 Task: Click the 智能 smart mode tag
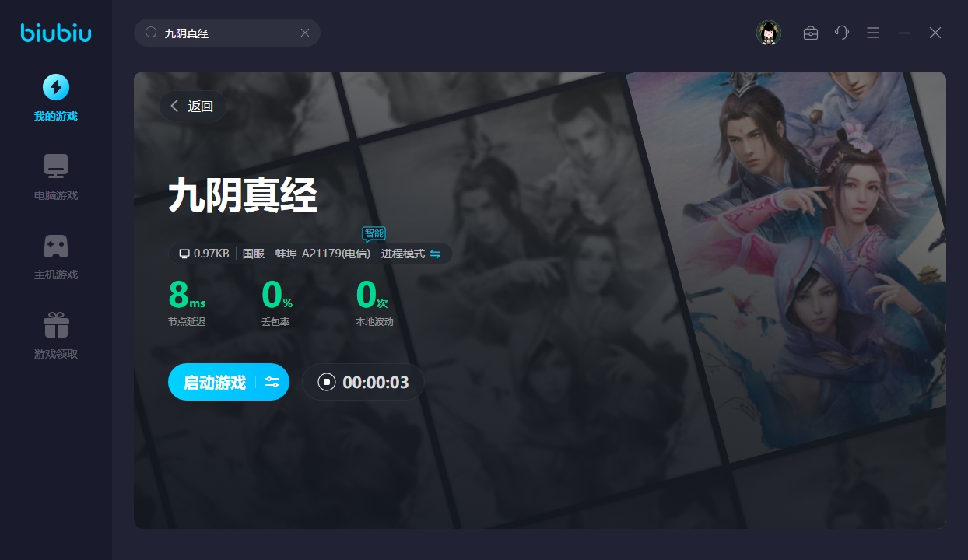[374, 233]
